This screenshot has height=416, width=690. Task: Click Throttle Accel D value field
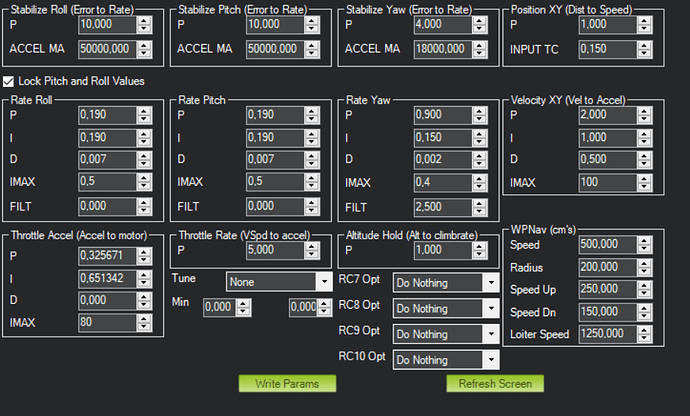coord(107,300)
